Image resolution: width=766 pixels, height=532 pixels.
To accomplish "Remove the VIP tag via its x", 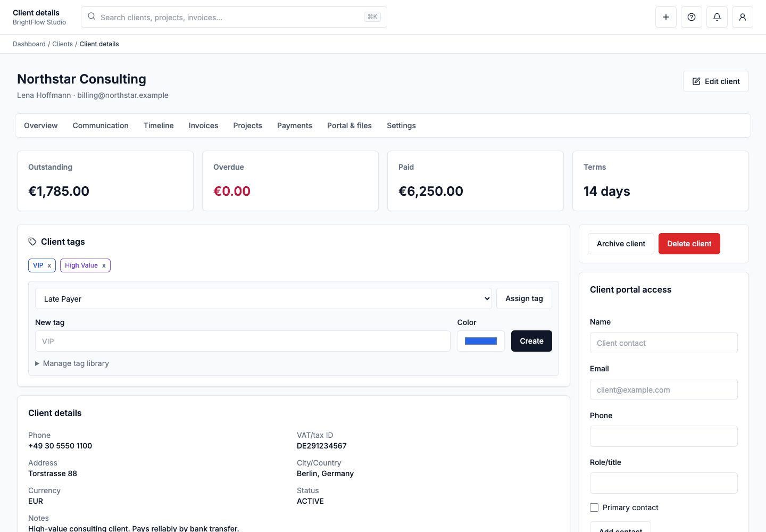I will click(x=49, y=265).
